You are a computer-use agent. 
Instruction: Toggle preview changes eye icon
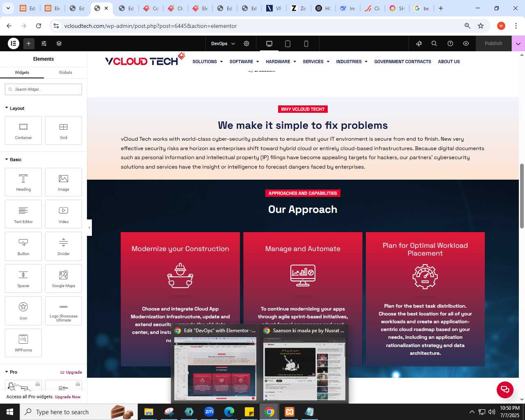tap(466, 43)
